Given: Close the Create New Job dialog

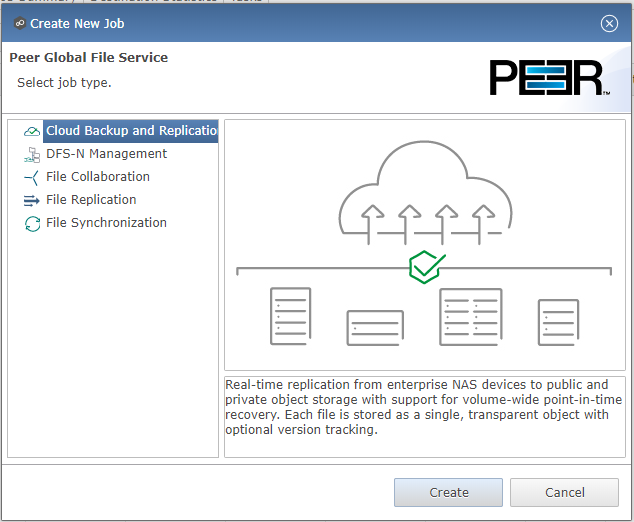Looking at the screenshot, I should tap(609, 23).
